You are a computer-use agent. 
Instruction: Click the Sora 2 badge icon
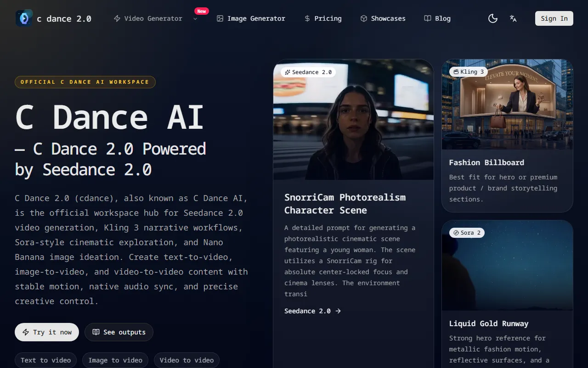(456, 233)
